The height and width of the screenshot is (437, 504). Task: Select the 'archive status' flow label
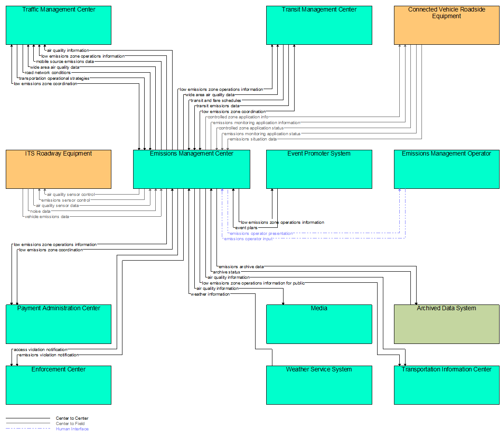pos(226,272)
